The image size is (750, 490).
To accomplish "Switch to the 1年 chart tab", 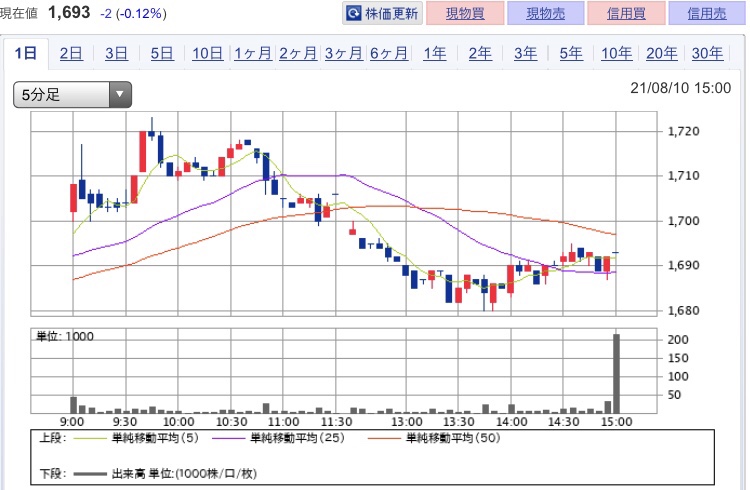I will pyautogui.click(x=435, y=53).
